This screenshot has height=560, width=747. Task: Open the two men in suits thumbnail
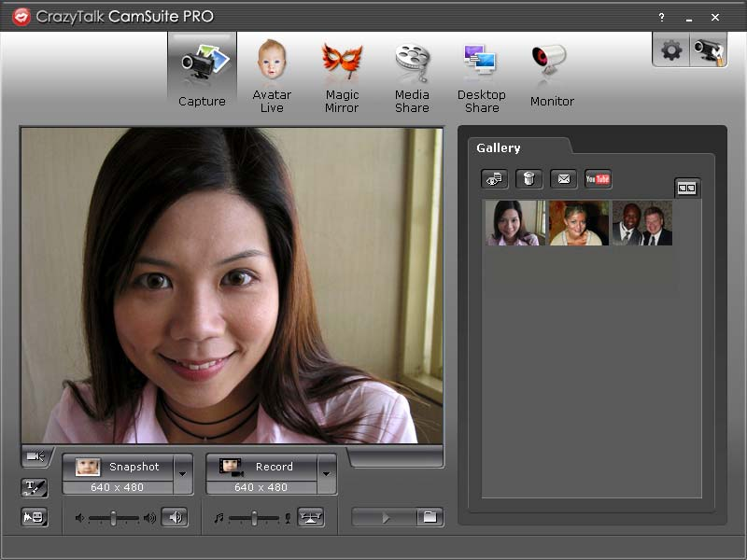click(x=641, y=223)
